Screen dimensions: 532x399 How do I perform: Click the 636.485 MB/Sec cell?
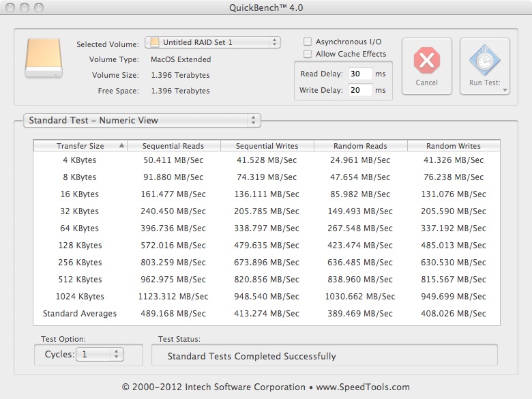click(x=360, y=263)
